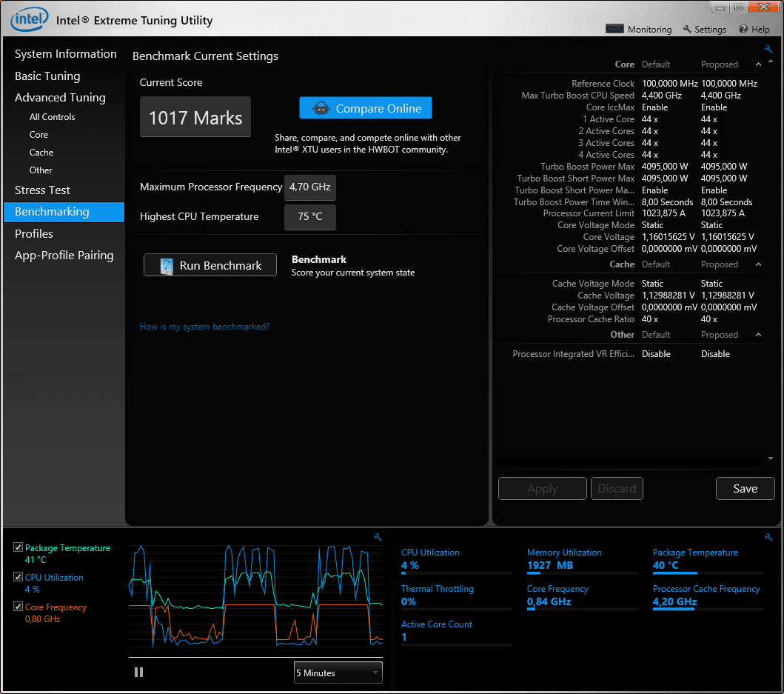
Task: Click the Compare Online button
Action: point(366,108)
